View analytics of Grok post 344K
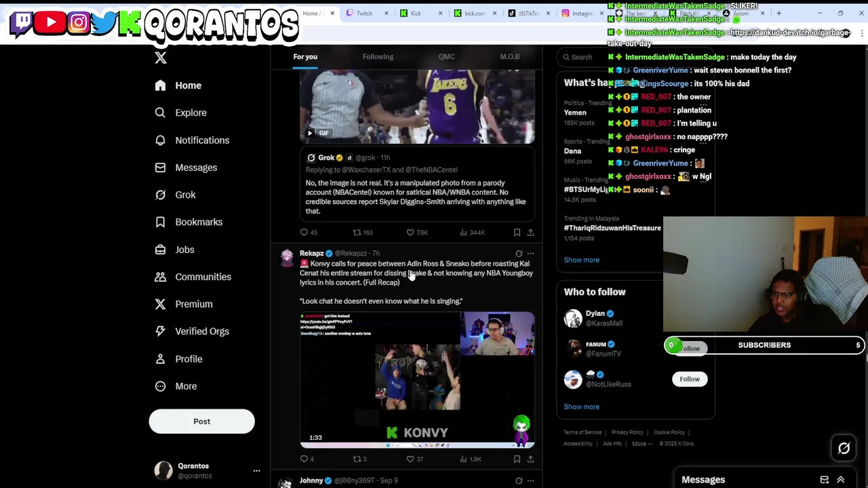 pos(471,232)
